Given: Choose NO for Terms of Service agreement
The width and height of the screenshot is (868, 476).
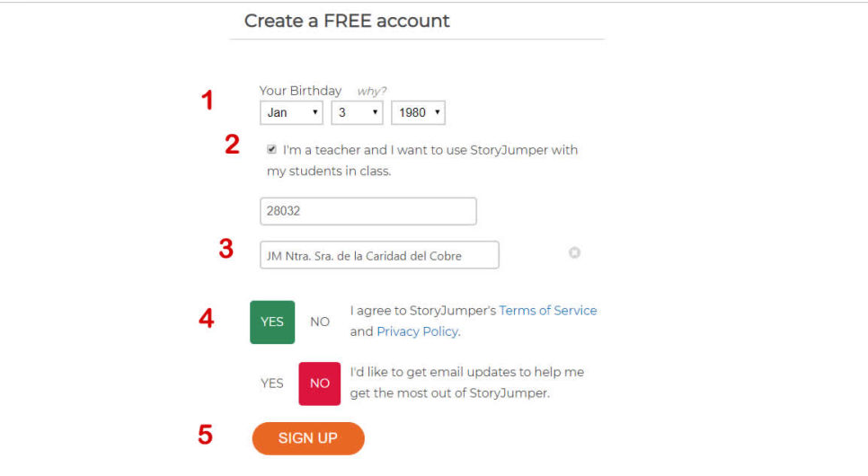Looking at the screenshot, I should coord(320,322).
